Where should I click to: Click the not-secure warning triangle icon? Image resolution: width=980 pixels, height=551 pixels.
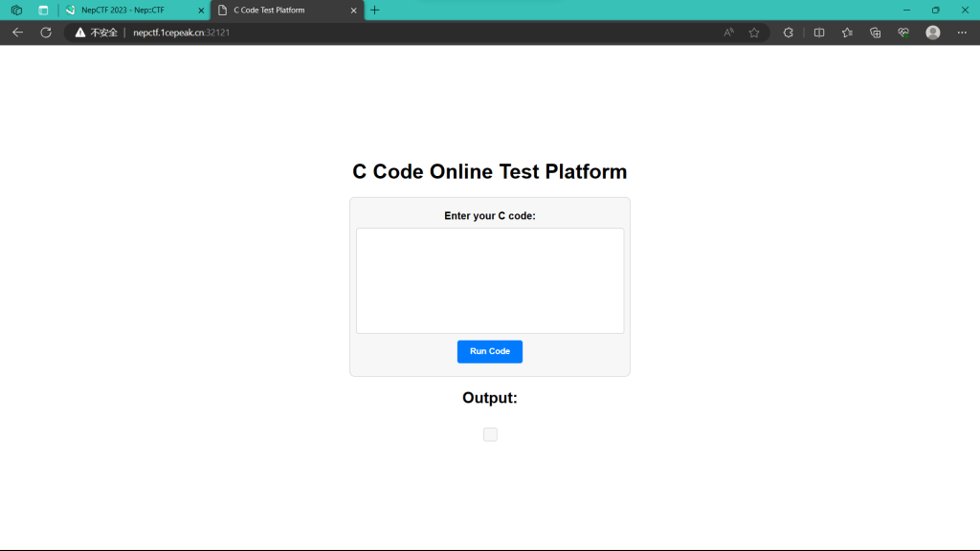(x=80, y=33)
